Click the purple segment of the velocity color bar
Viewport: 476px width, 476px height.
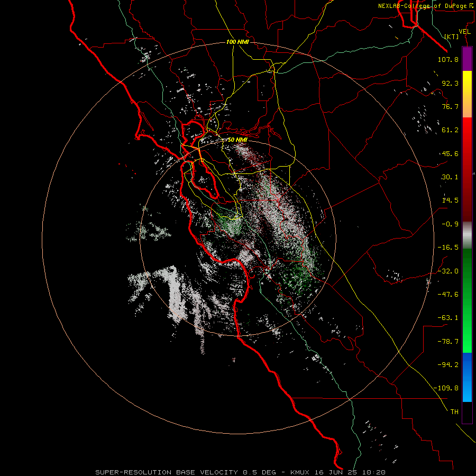coord(467,59)
